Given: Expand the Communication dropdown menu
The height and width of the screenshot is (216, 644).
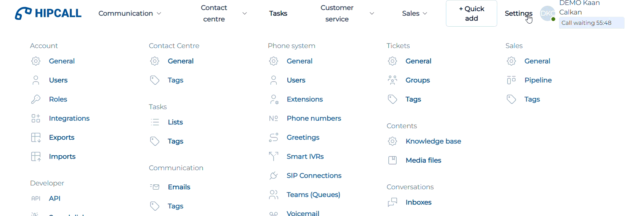Looking at the screenshot, I should pyautogui.click(x=130, y=13).
